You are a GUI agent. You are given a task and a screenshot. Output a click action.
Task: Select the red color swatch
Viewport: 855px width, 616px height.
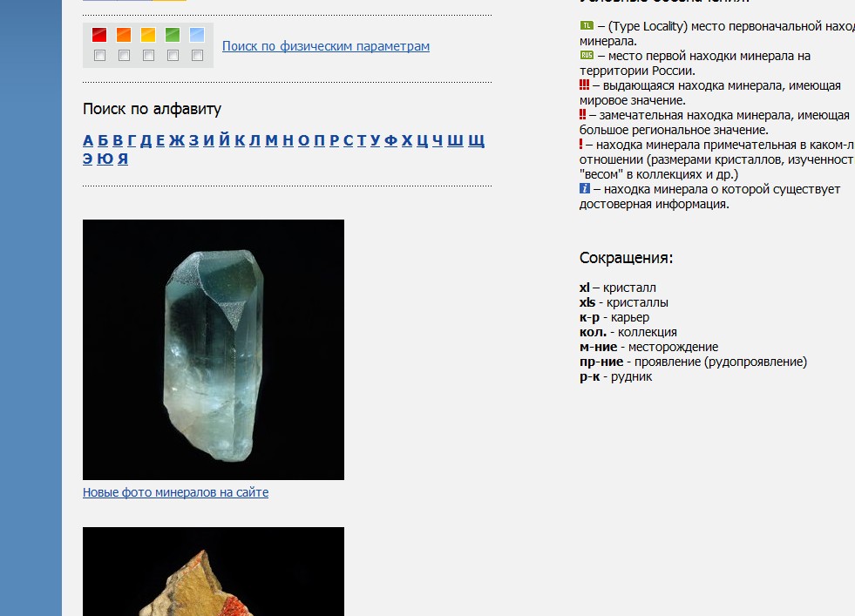click(99, 35)
